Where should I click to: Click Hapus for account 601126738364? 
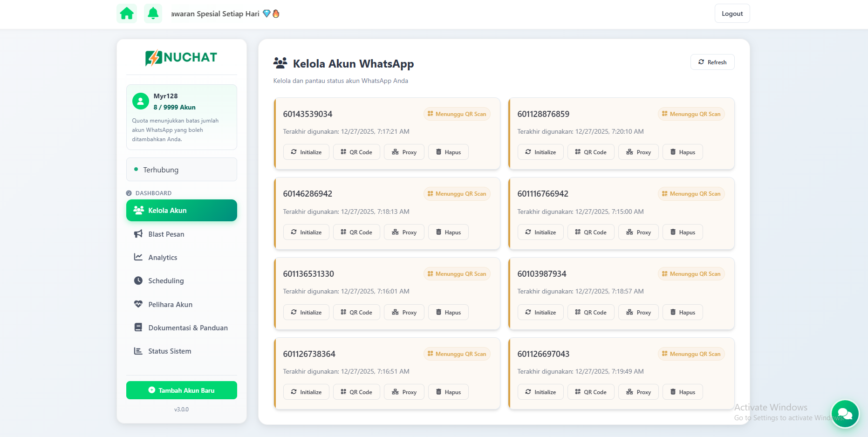pyautogui.click(x=448, y=392)
